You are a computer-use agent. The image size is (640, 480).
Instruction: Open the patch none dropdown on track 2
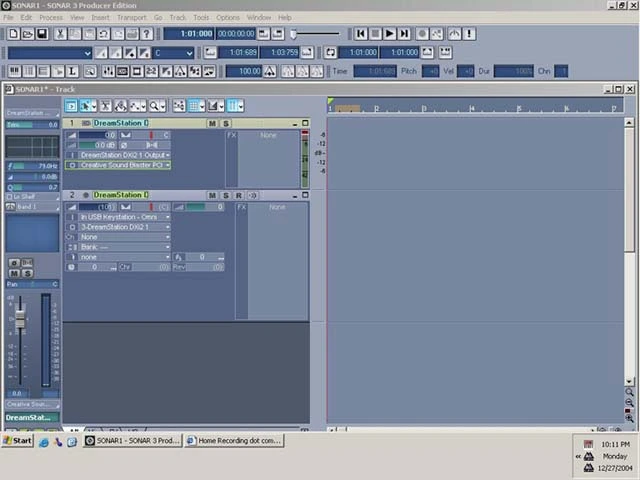pos(124,257)
